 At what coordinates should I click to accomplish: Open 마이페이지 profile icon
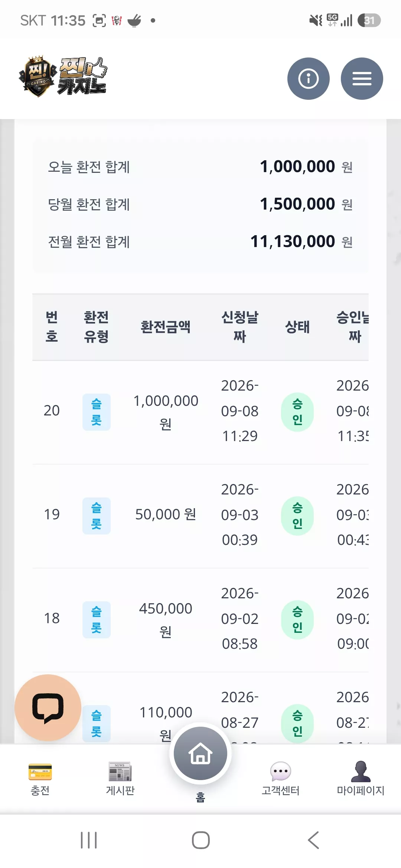coord(361,772)
